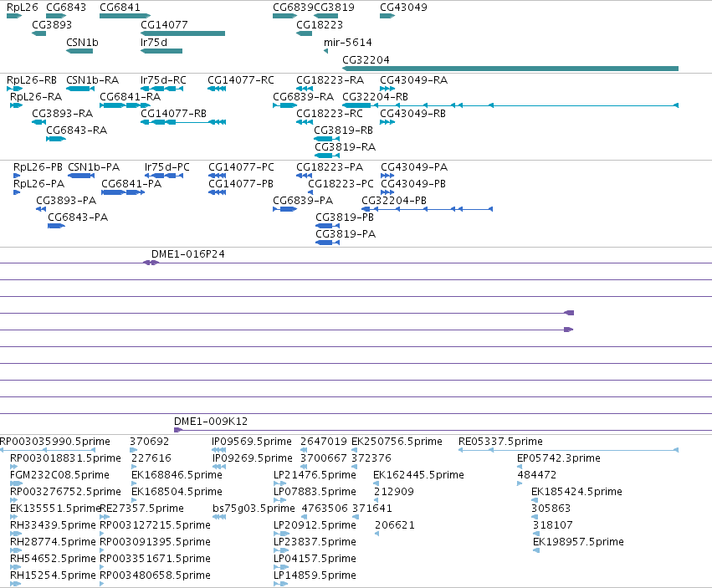Click the RH33439.5prime EST label

53,525
